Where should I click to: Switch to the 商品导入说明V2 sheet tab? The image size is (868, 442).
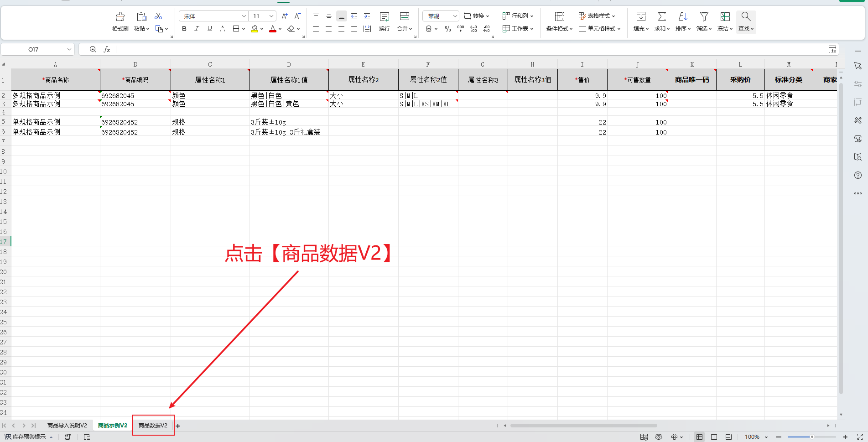tap(67, 425)
